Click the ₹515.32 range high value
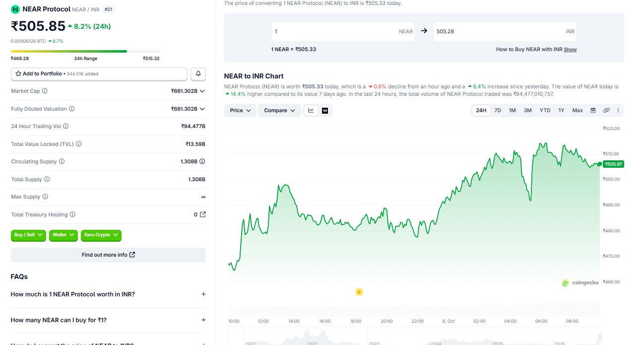This screenshot has width=644, height=345. 151,59
